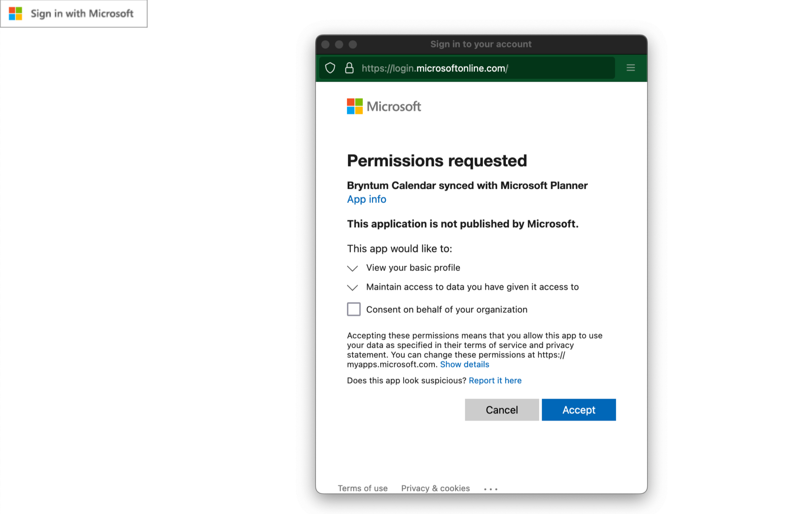Click the Report it here link
Viewport: 812px width, 514px height.
[495, 380]
